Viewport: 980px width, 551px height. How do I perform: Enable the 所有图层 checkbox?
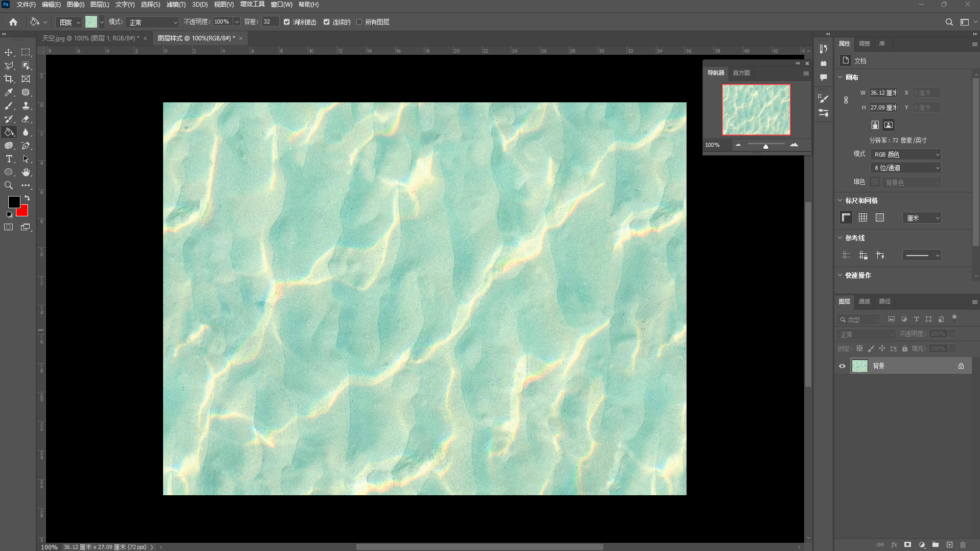[359, 22]
